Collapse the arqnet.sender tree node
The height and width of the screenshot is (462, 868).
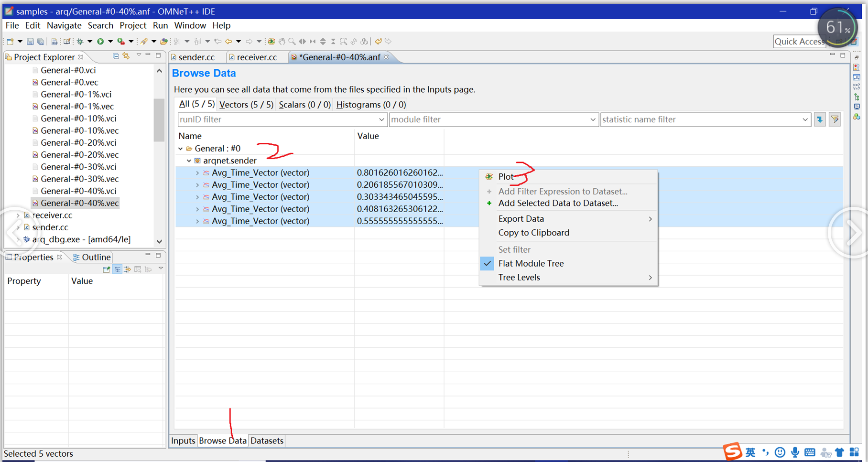(x=189, y=161)
